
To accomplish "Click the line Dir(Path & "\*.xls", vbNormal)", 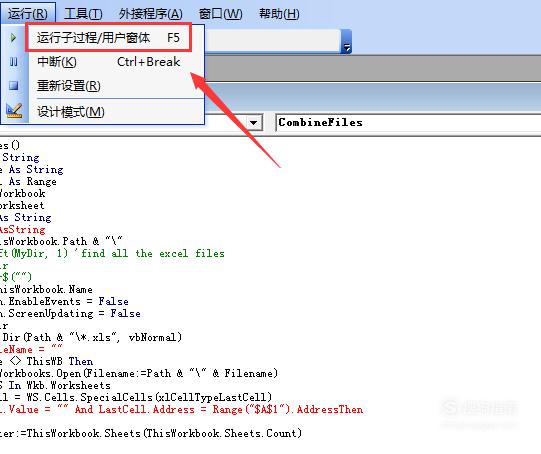I will (91, 337).
